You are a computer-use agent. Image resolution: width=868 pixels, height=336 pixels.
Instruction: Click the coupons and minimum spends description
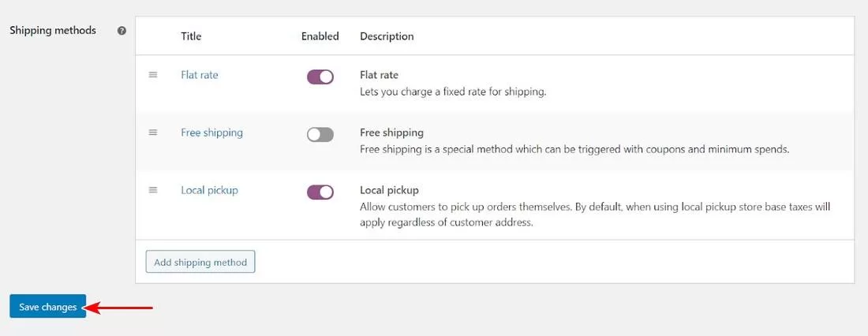click(x=574, y=149)
